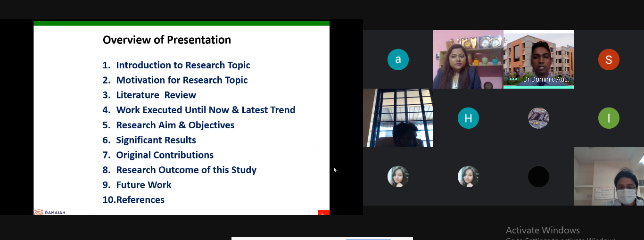
Task: Click the speaking indicator dots on Dr Dominic's tile
Action: tap(513, 80)
